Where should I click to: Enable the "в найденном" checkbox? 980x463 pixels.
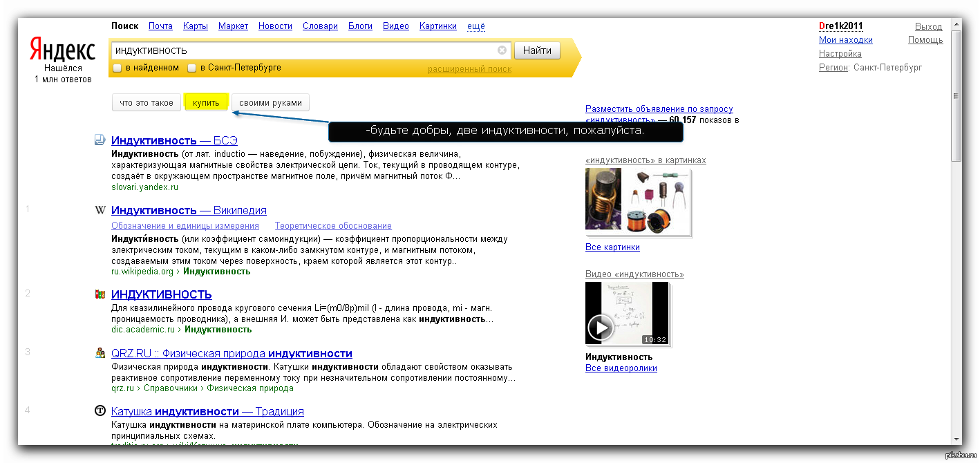(117, 68)
